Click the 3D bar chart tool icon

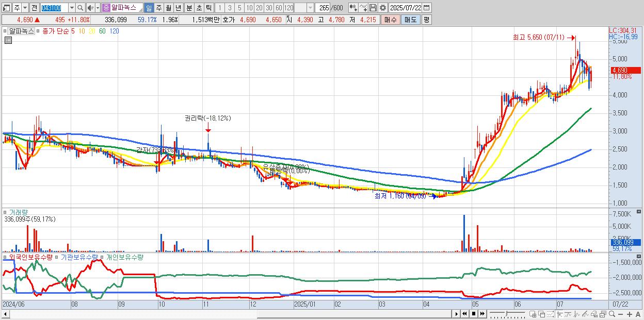(594, 314)
